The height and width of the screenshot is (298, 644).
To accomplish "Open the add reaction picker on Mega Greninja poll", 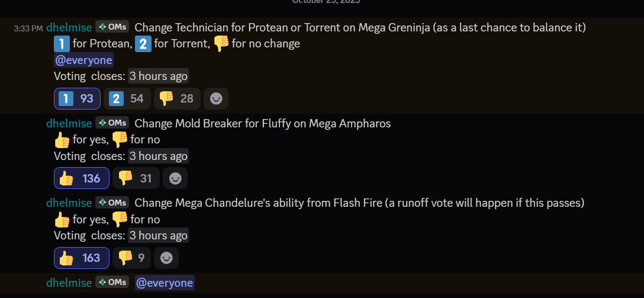I will 216,99.
